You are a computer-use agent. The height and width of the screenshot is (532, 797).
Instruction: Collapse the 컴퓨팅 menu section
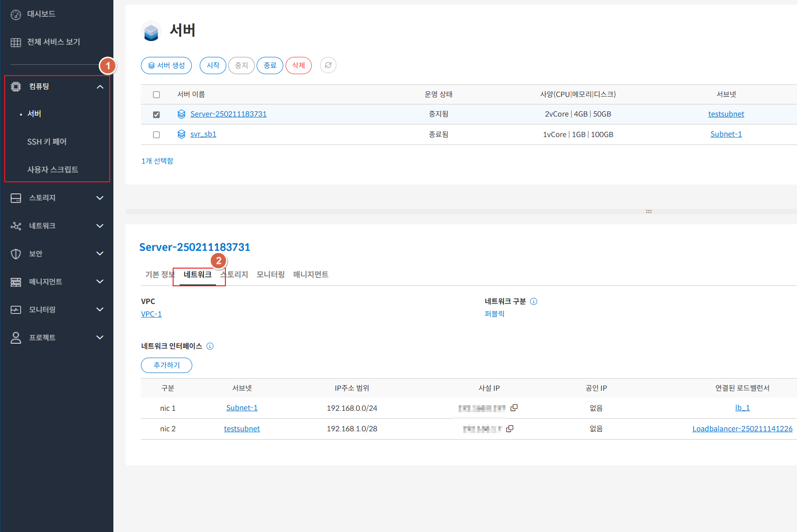pyautogui.click(x=100, y=87)
